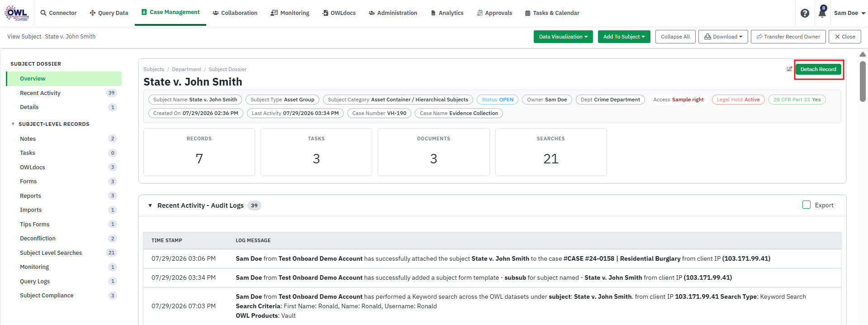Click the Legal Hold Active tag
Image resolution: width=868 pixels, height=325 pixels.
(x=738, y=100)
